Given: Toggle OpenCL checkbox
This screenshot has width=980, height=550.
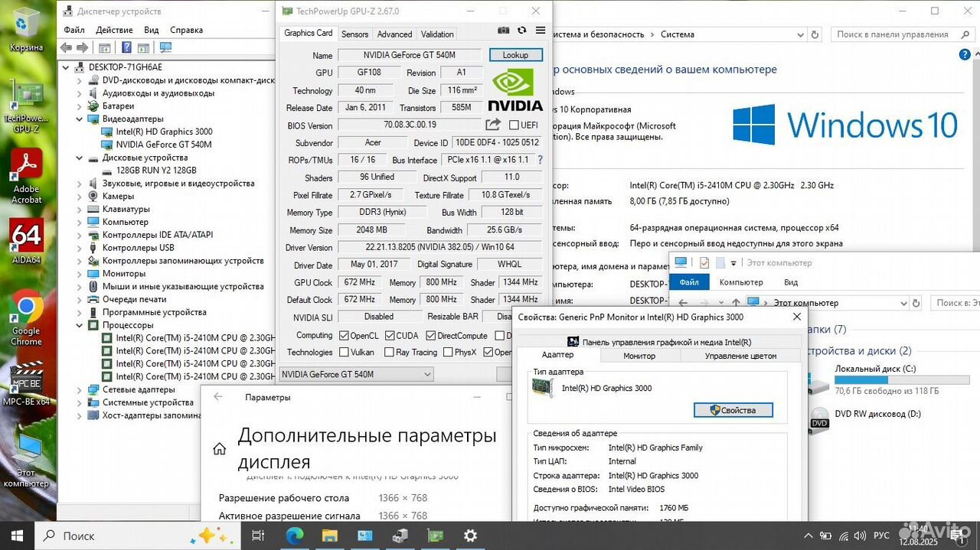Looking at the screenshot, I should click(x=344, y=335).
